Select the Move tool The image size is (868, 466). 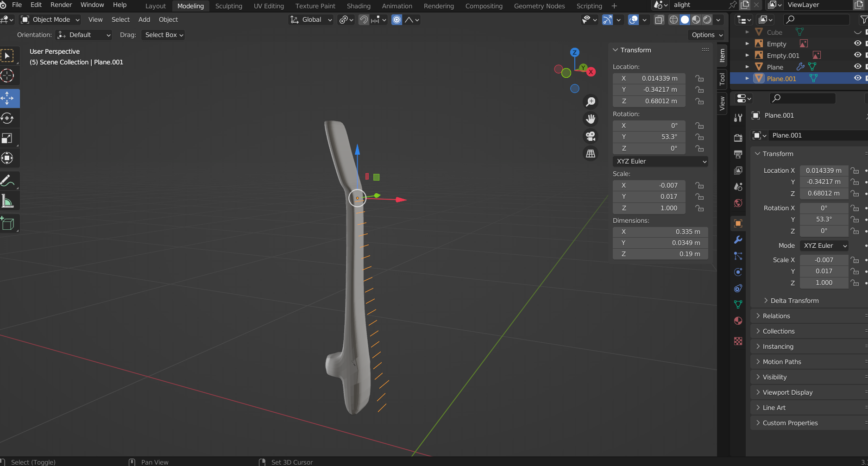(7, 98)
